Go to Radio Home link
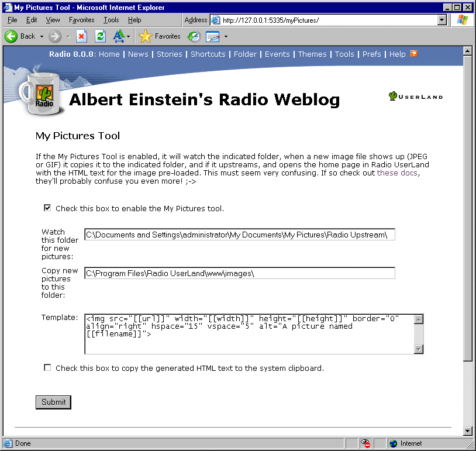Screen dimensions: 476x451 pyautogui.click(x=109, y=54)
